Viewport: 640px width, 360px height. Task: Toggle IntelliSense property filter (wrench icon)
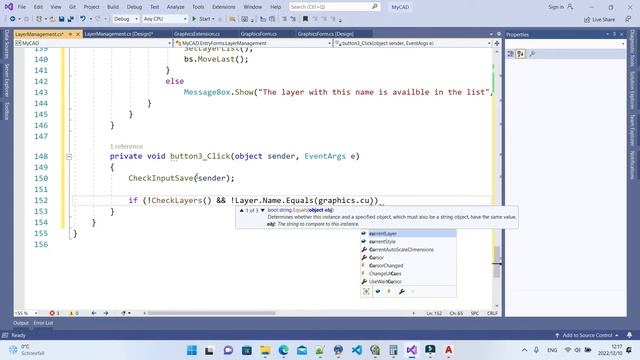pyautogui.click(x=402, y=291)
